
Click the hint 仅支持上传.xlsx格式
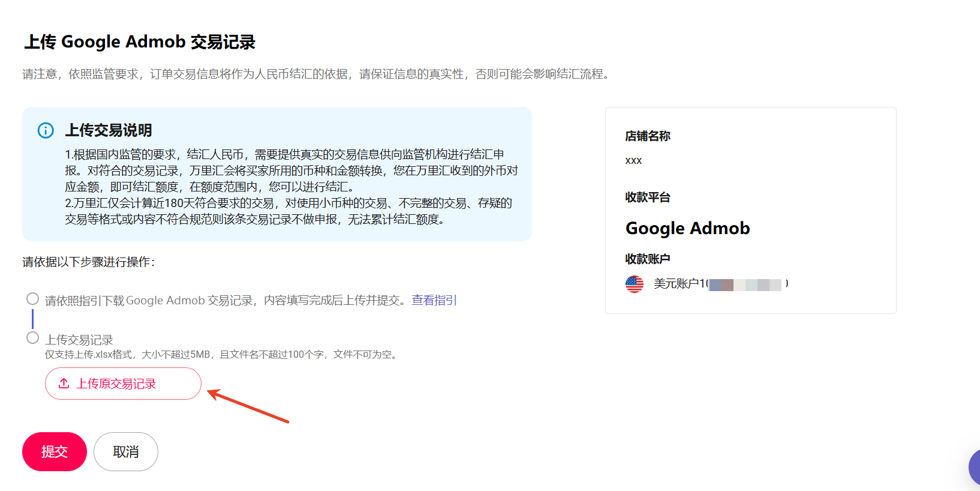[222, 354]
